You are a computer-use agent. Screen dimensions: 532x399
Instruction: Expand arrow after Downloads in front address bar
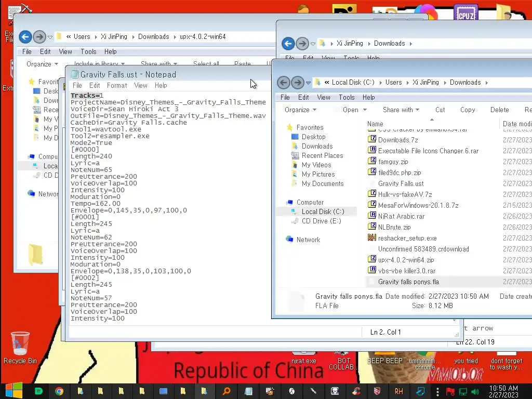(x=487, y=83)
